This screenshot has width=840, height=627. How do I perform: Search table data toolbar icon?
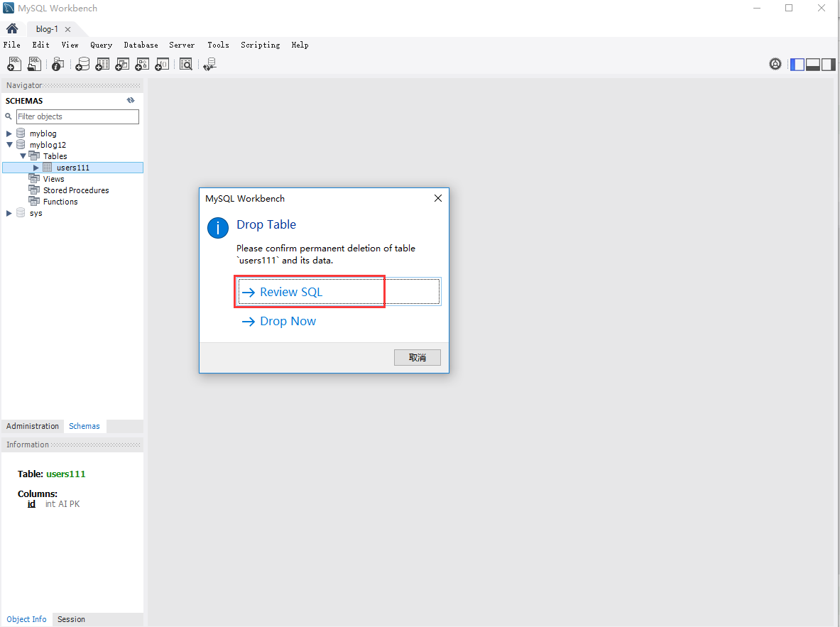(186, 65)
